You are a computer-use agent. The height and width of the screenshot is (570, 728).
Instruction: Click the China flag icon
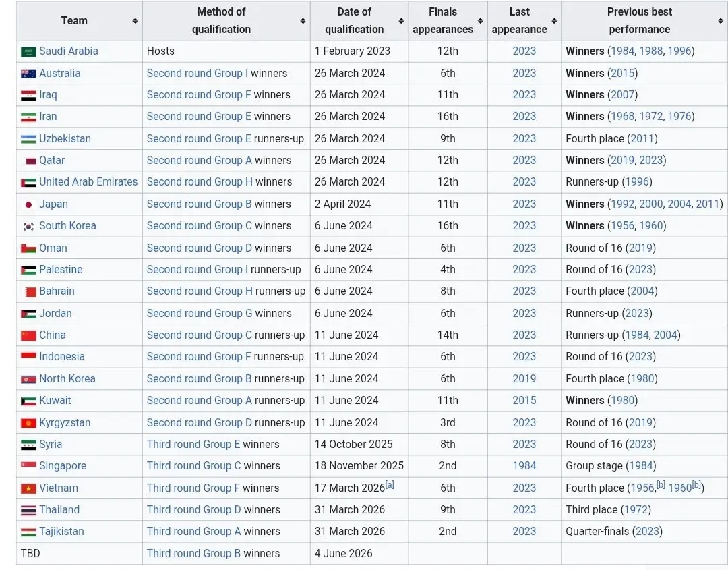pyautogui.click(x=28, y=335)
